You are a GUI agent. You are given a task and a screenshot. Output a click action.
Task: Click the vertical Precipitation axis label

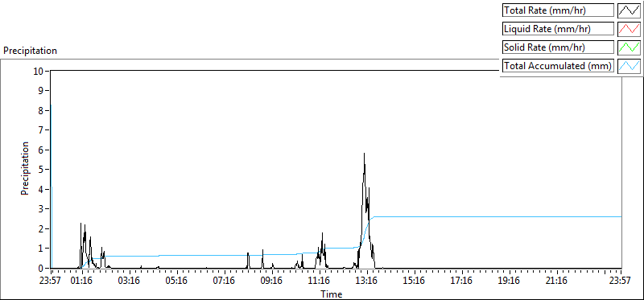[x=25, y=169]
